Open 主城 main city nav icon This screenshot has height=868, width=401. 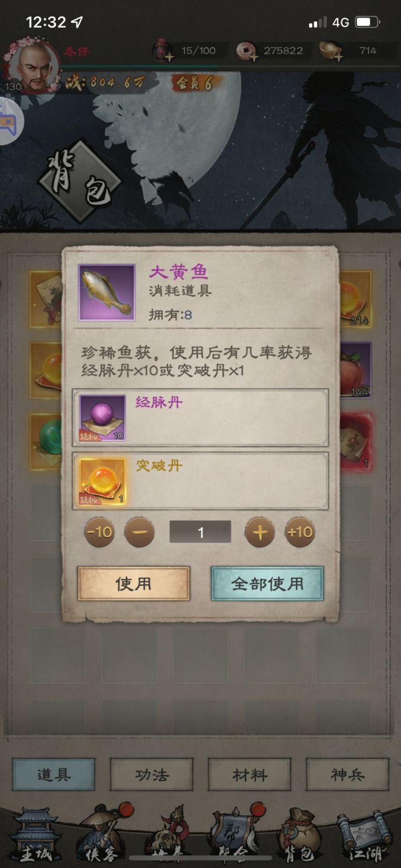[36, 836]
